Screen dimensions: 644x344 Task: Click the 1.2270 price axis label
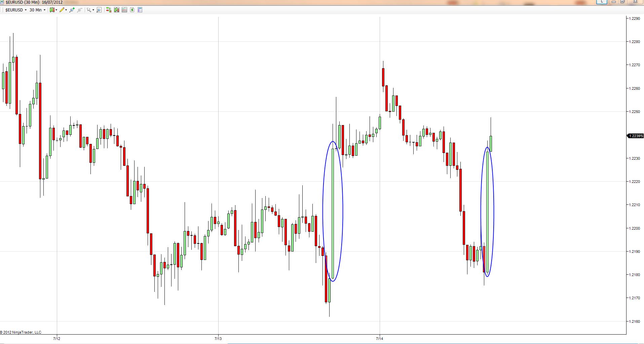634,65
